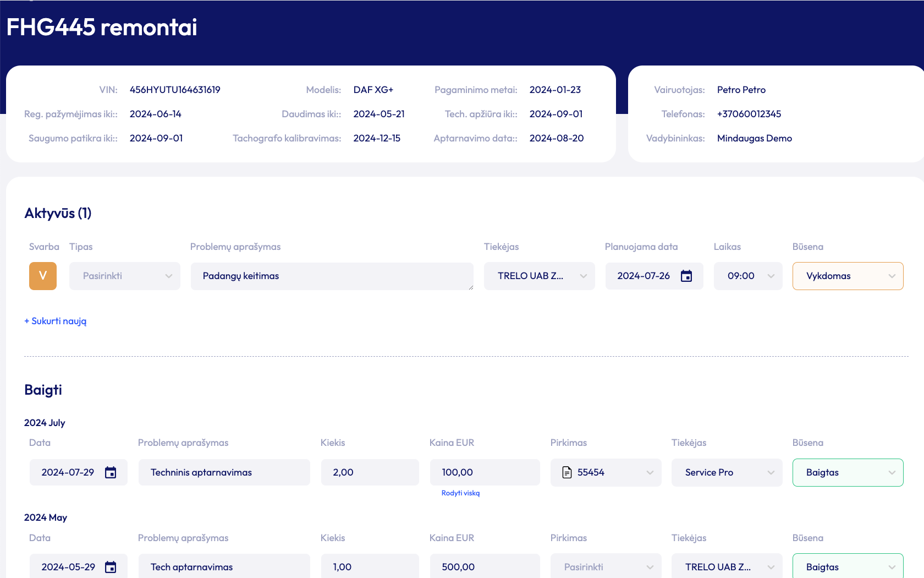The width and height of the screenshot is (924, 578).
Task: Edit the Padangų keitimas description field
Action: 332,276
